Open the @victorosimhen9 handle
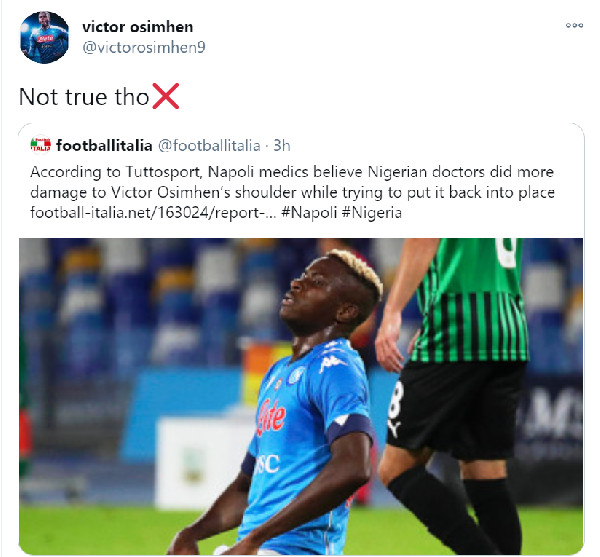Viewport: 600px width, 557px height. [x=144, y=47]
